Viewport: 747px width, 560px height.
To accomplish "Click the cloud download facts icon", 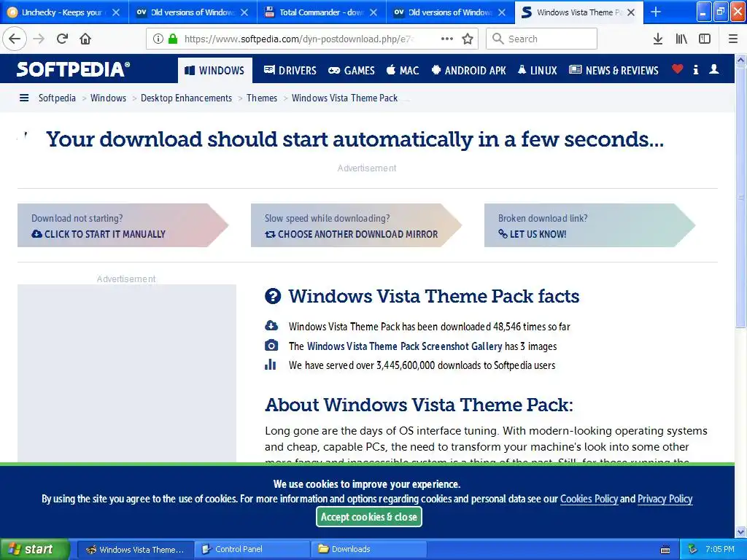I will (x=271, y=326).
